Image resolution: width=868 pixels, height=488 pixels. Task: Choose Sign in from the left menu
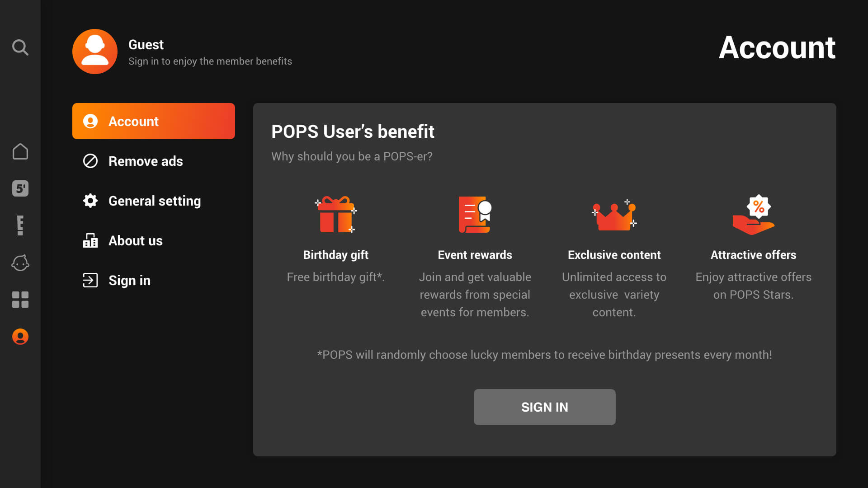pyautogui.click(x=154, y=280)
